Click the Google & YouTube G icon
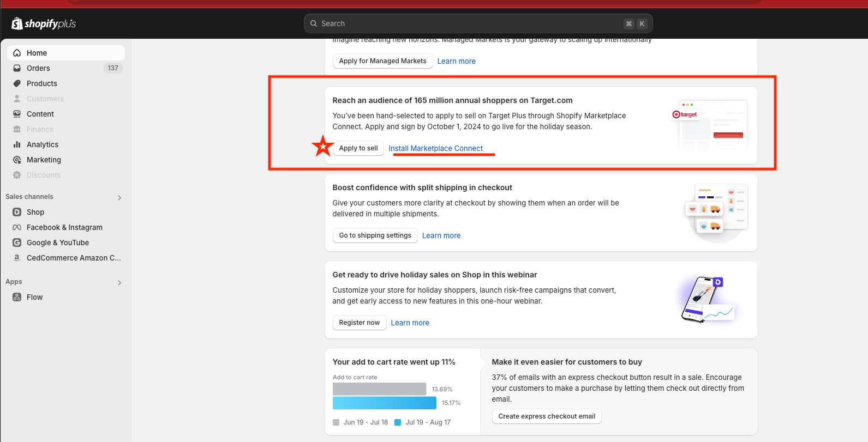Viewport: 868px width, 442px height. point(17,243)
